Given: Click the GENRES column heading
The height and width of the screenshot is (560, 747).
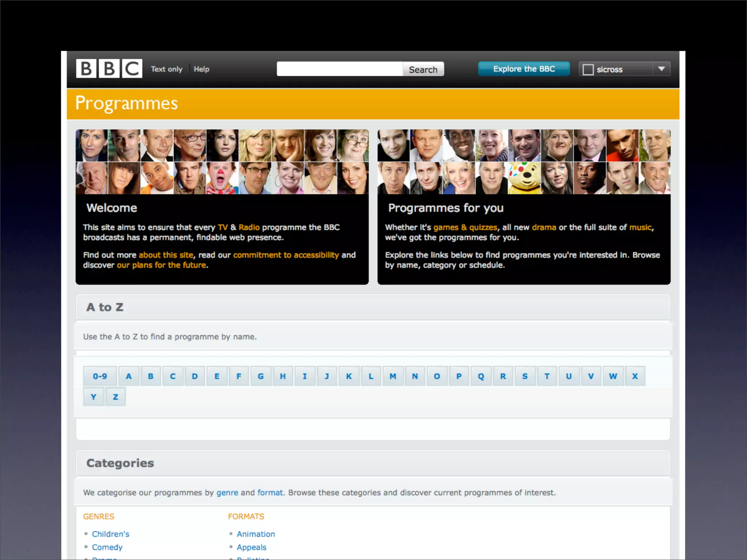Looking at the screenshot, I should pyautogui.click(x=98, y=516).
